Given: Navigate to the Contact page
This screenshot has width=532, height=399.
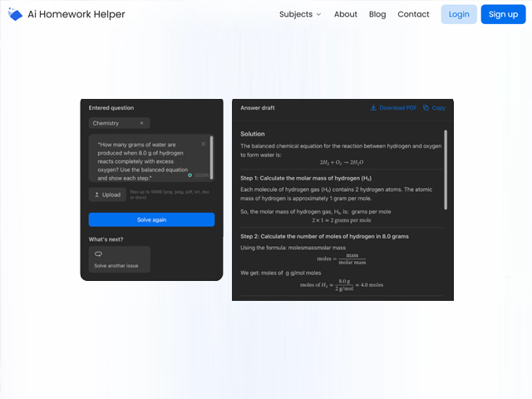Looking at the screenshot, I should [413, 14].
